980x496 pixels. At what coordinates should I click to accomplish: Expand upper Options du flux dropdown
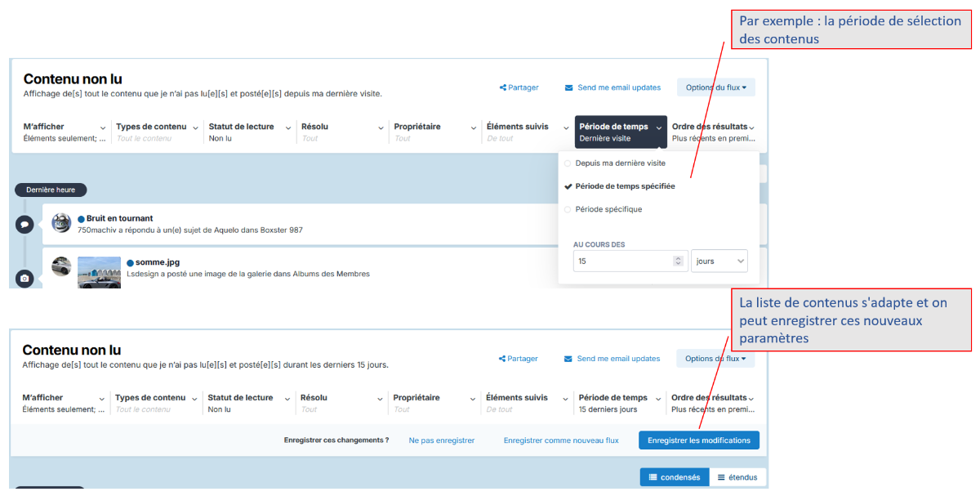tap(715, 87)
